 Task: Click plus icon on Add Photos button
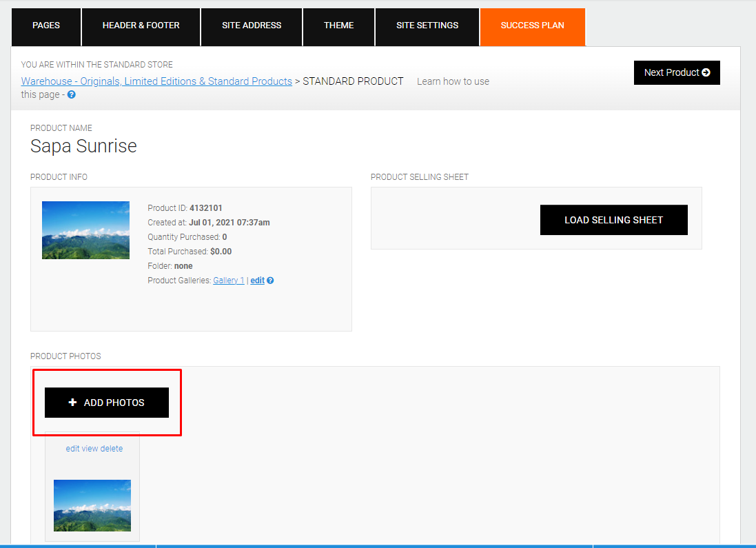pos(72,403)
